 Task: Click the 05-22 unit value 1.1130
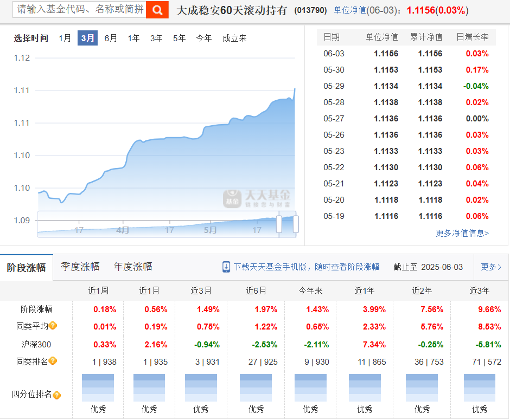click(386, 167)
